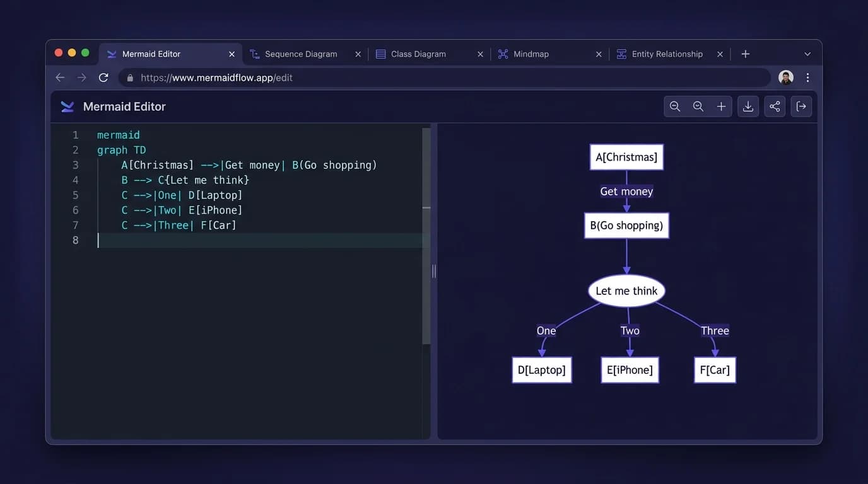This screenshot has width=868, height=484.
Task: Click the A[Christmas] node in diagram
Action: [626, 157]
